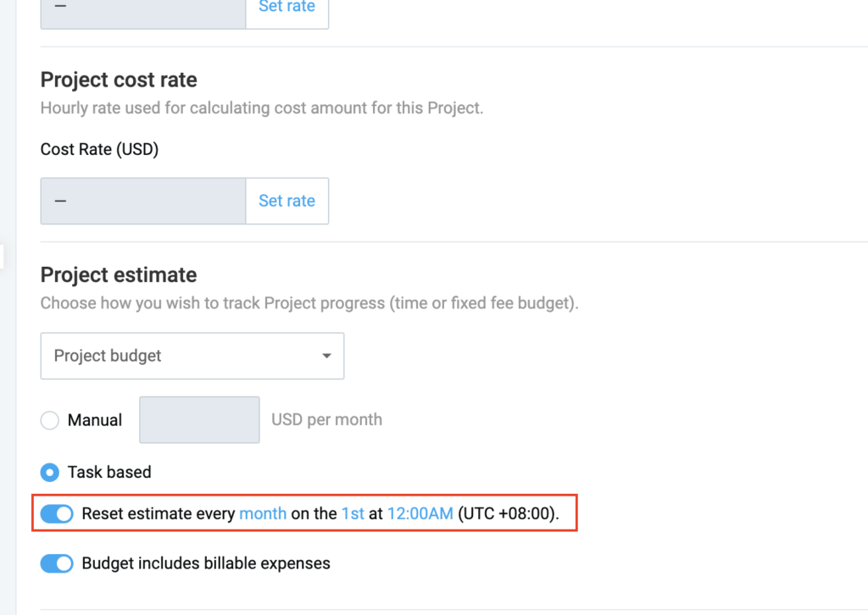Screen dimensions: 868x615
Task: Open the Project budget dropdown
Action: click(x=192, y=356)
